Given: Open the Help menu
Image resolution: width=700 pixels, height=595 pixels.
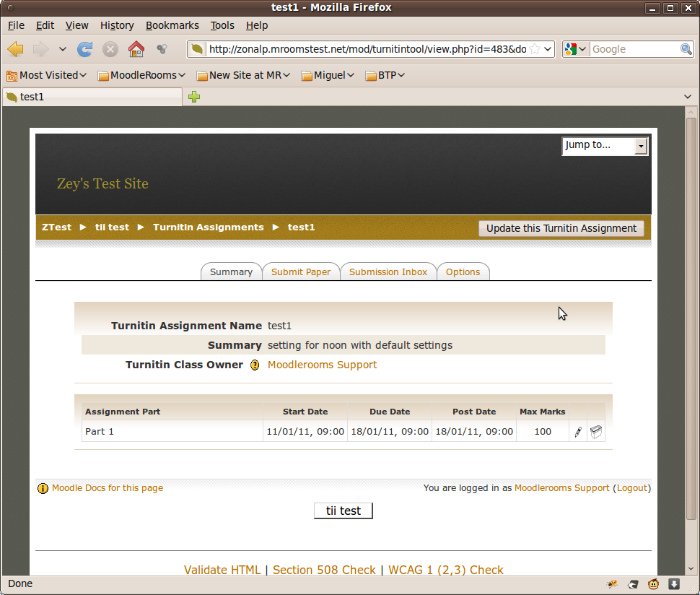Looking at the screenshot, I should pos(257,25).
